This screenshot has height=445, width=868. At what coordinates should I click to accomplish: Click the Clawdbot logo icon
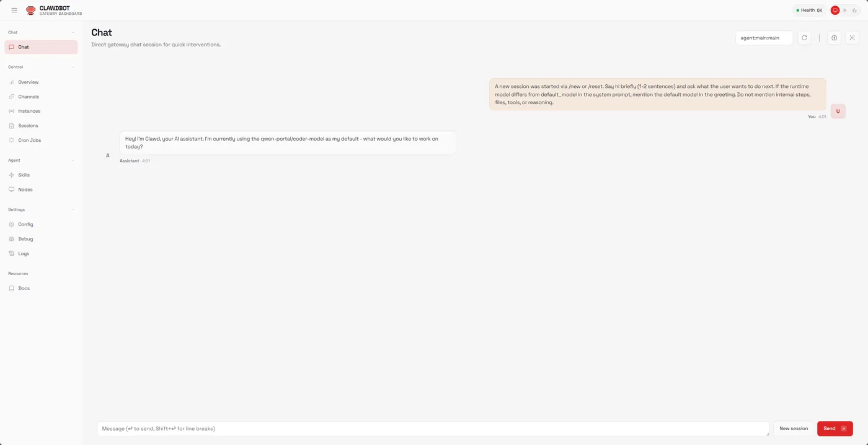click(31, 11)
